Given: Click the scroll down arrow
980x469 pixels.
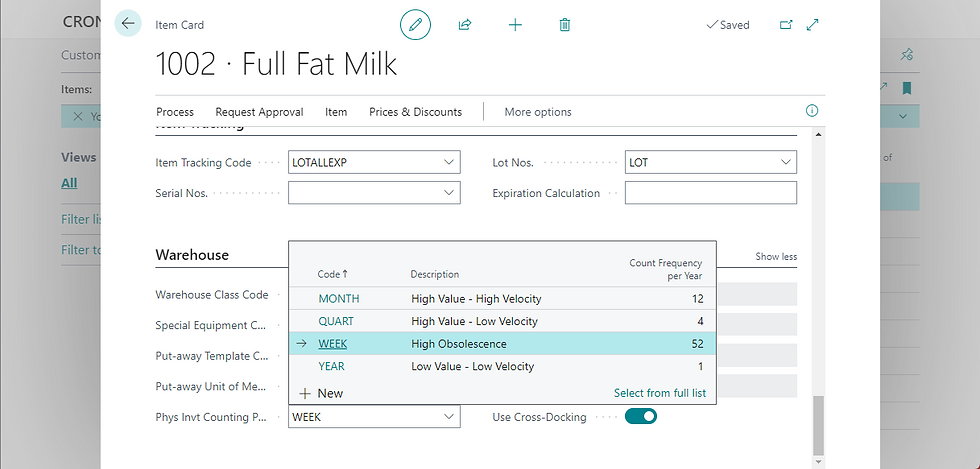Looking at the screenshot, I should pyautogui.click(x=819, y=461).
